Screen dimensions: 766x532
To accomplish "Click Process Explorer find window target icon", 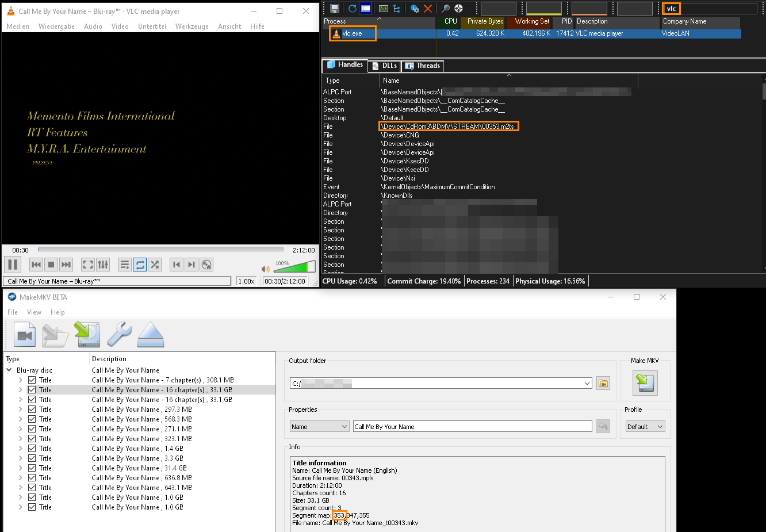I will 458,8.
